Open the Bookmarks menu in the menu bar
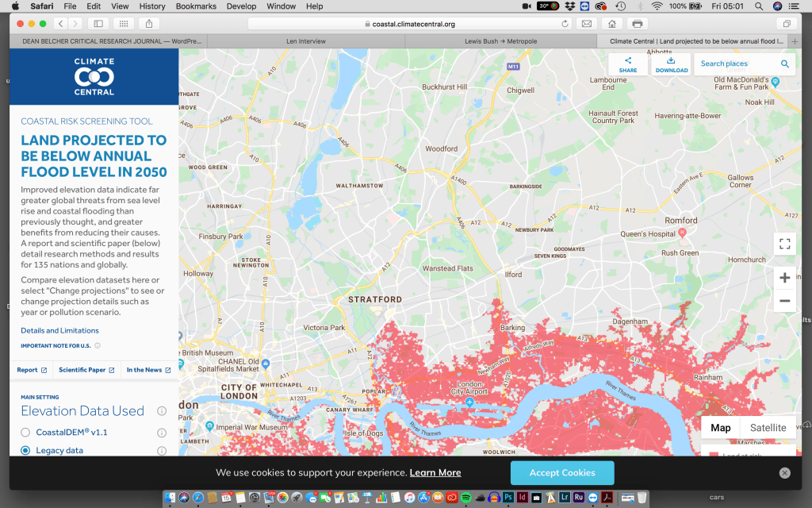 click(x=196, y=6)
